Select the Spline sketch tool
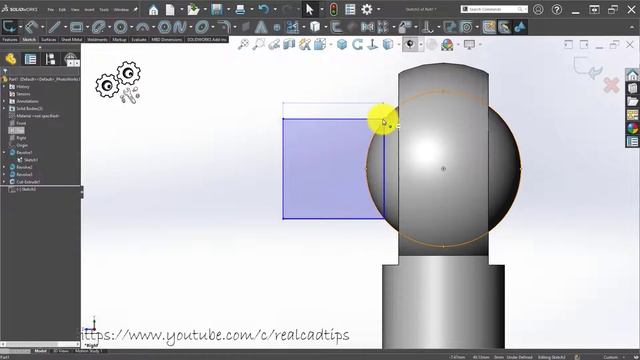Image resolution: width=640 pixels, height=360 pixels. point(180,27)
